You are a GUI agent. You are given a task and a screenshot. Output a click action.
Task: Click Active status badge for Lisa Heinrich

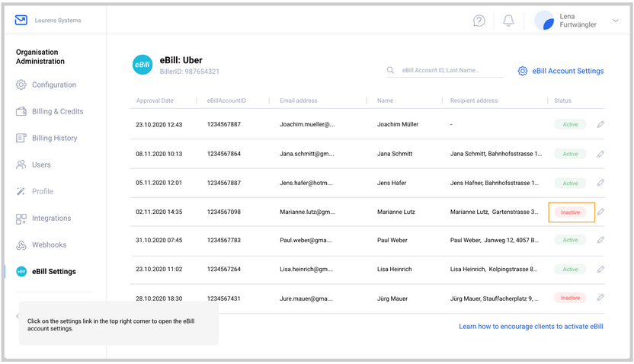point(570,269)
